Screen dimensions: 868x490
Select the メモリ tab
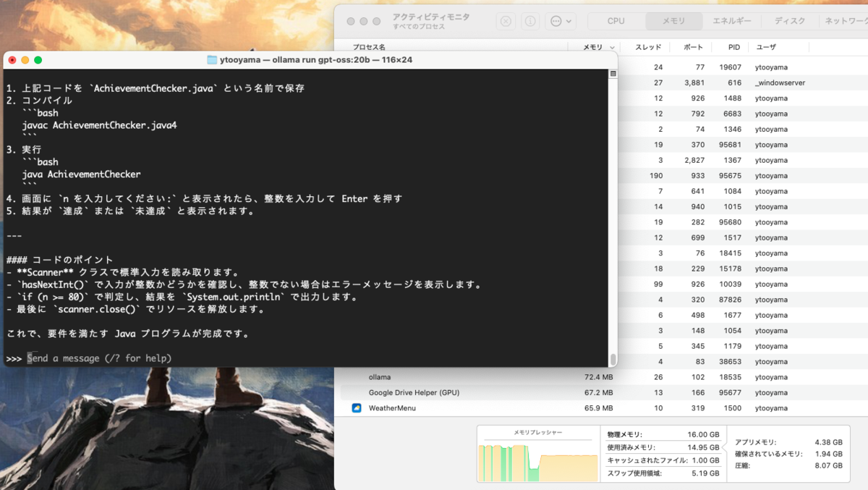point(673,21)
